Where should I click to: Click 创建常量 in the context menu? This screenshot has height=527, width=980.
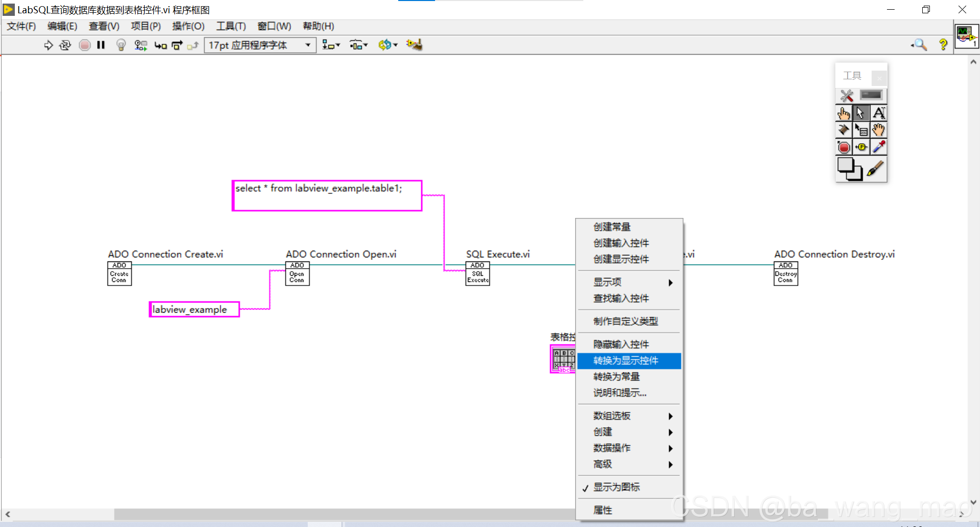[611, 227]
